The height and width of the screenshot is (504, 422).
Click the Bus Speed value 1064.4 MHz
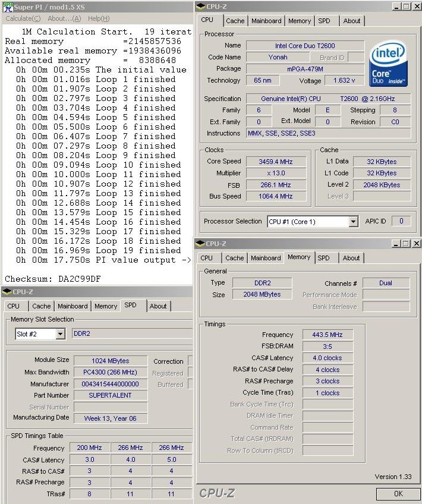click(276, 196)
